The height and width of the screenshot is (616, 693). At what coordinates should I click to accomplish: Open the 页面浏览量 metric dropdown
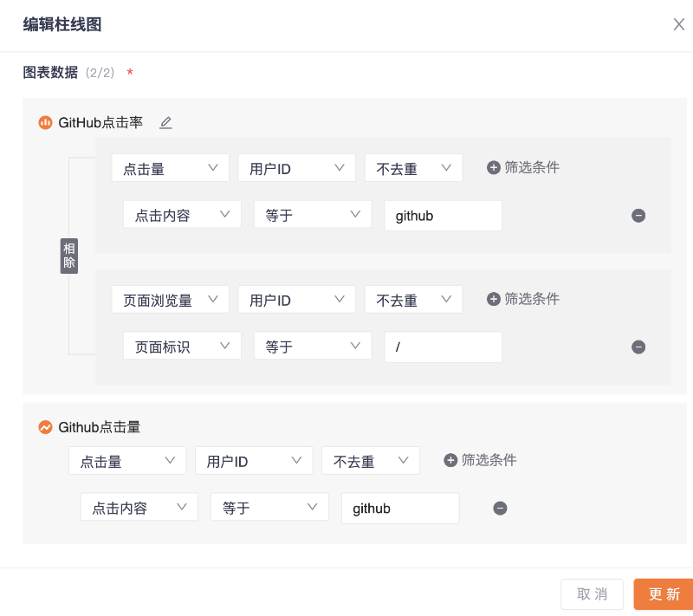coord(170,300)
